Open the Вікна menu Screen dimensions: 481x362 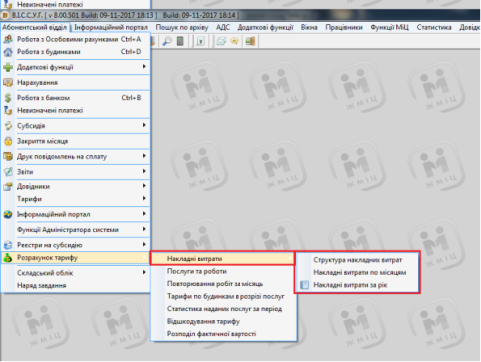pyautogui.click(x=309, y=27)
